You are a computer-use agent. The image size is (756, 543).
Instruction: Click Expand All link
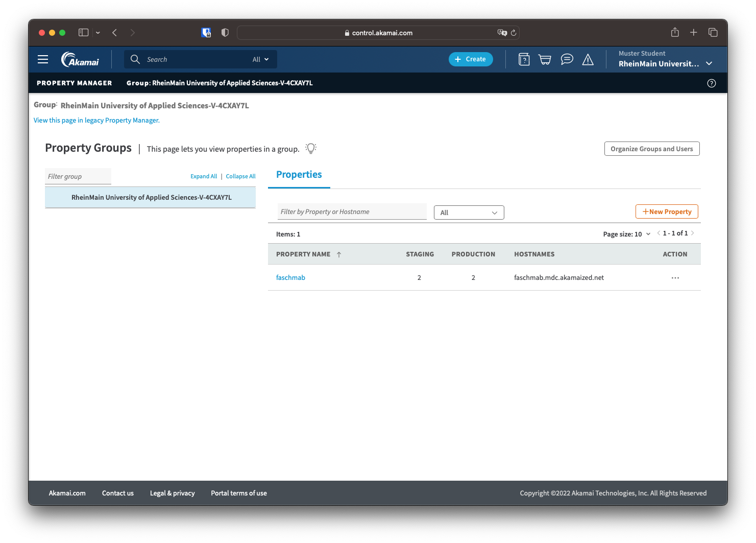pos(204,176)
